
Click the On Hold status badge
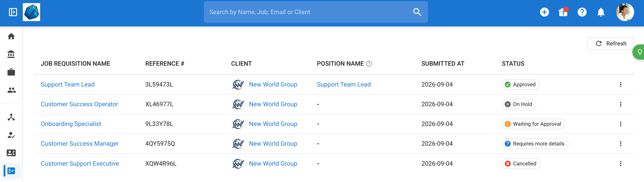pos(519,104)
